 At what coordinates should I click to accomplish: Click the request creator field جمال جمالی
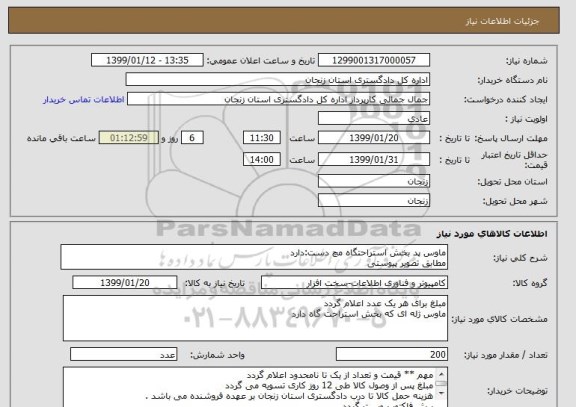click(278, 99)
